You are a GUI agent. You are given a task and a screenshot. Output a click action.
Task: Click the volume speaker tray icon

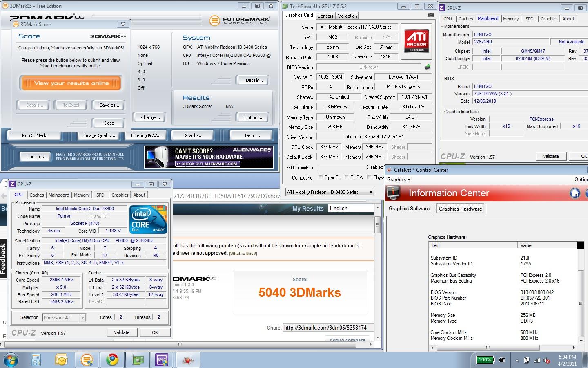(547, 360)
